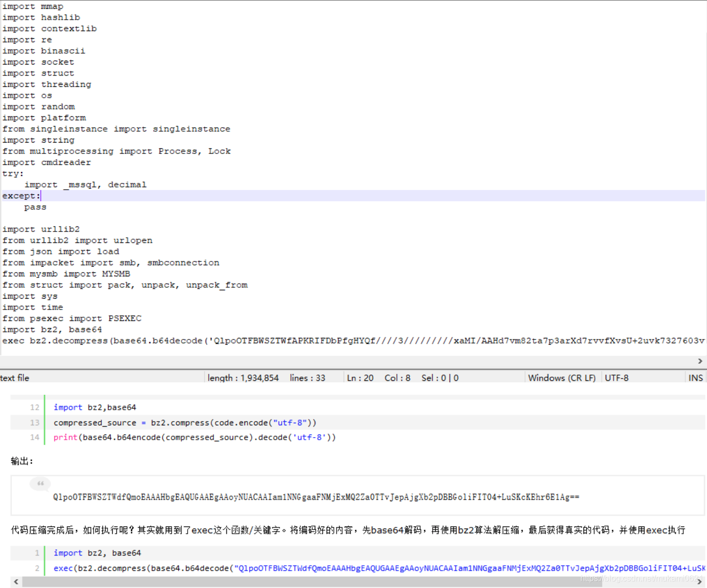The image size is (707, 588).
Task: Click 'from urllib2 import urlopen' line
Action: pyautogui.click(x=78, y=241)
